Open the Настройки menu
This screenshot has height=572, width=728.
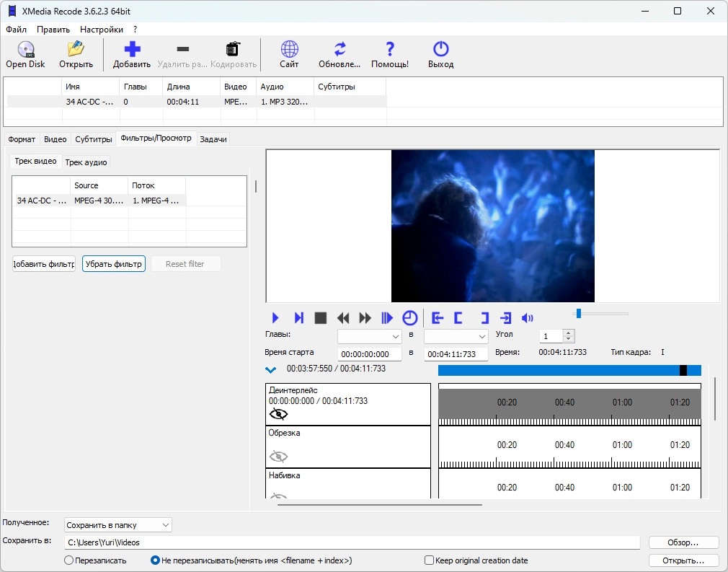coord(101,30)
